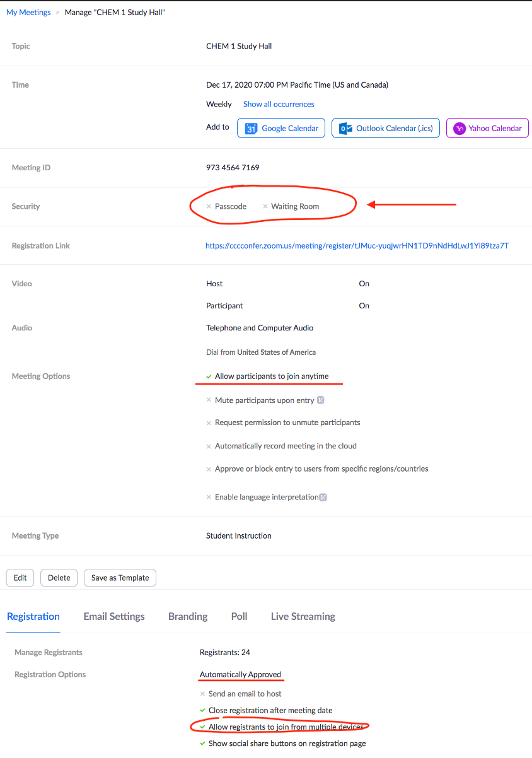Click the Google Calendar icon

pos(251,129)
